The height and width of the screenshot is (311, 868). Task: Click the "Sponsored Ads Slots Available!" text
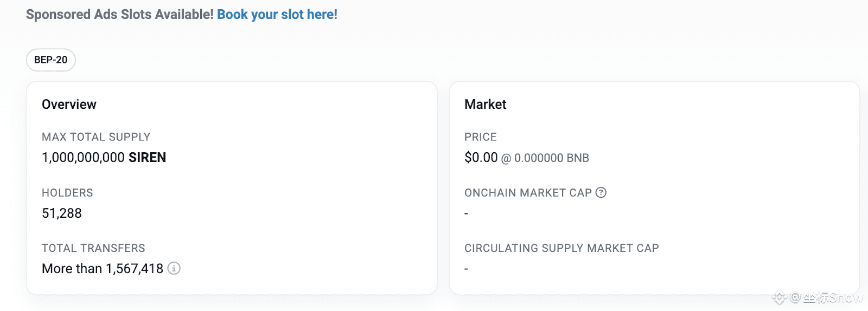coord(120,15)
